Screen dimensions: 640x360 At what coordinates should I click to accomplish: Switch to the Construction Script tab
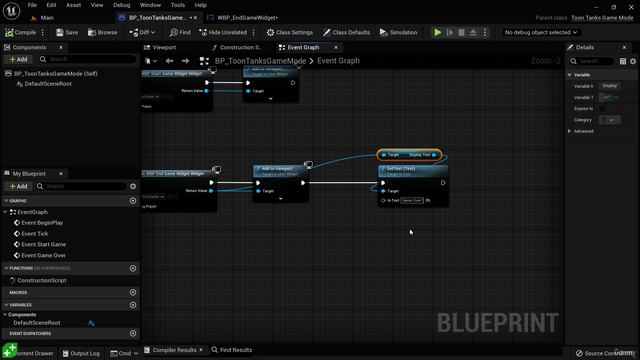(x=237, y=47)
